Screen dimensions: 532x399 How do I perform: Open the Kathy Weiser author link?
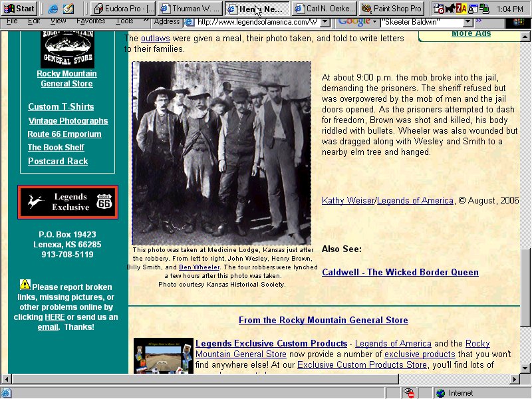click(348, 201)
